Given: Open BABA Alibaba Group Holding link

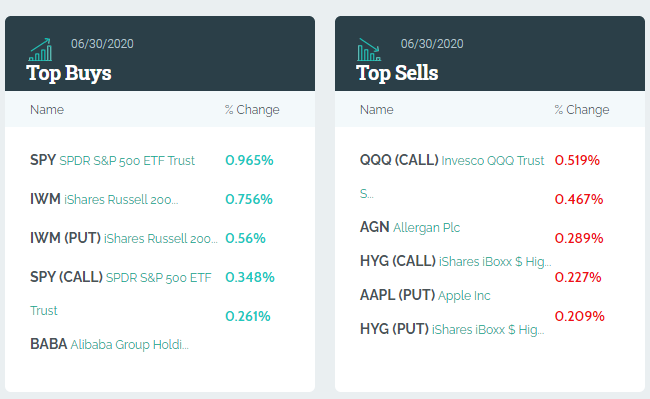Looking at the screenshot, I should pyautogui.click(x=109, y=344).
